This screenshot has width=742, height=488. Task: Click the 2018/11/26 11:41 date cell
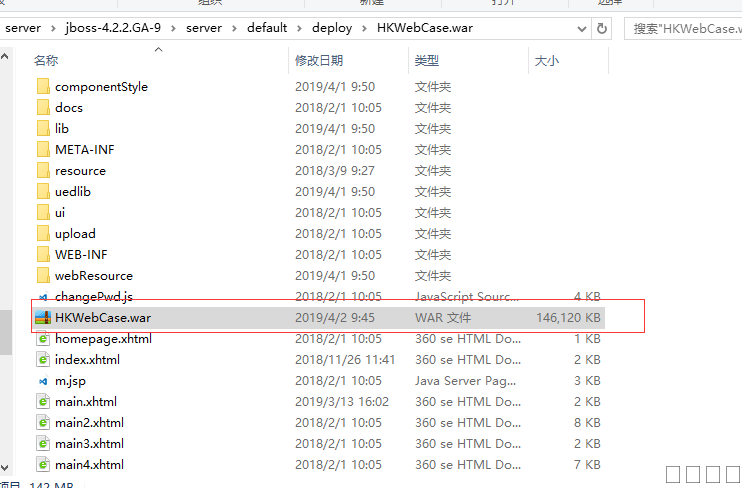point(344,360)
